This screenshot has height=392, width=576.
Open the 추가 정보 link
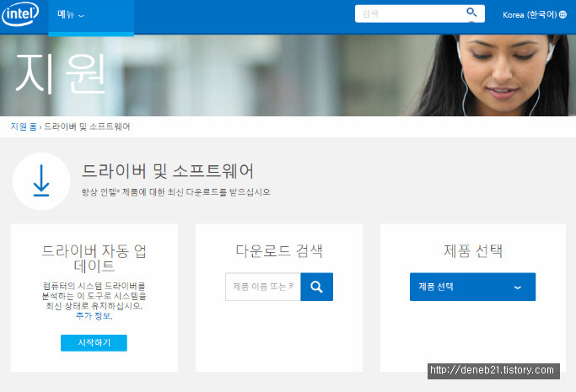click(94, 316)
